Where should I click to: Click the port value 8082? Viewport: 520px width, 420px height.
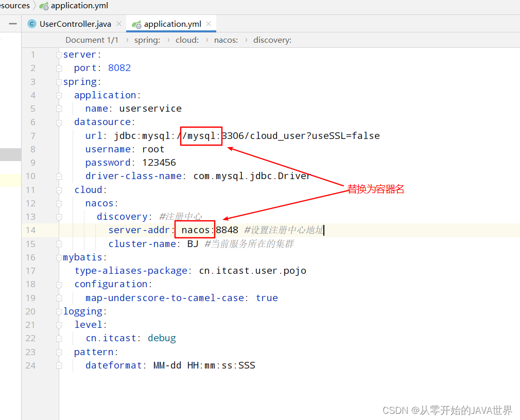[119, 68]
